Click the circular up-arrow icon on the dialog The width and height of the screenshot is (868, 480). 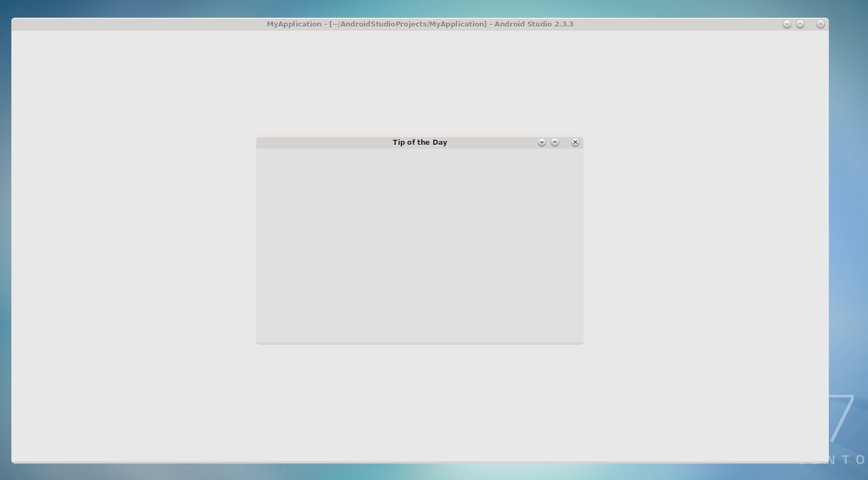555,142
